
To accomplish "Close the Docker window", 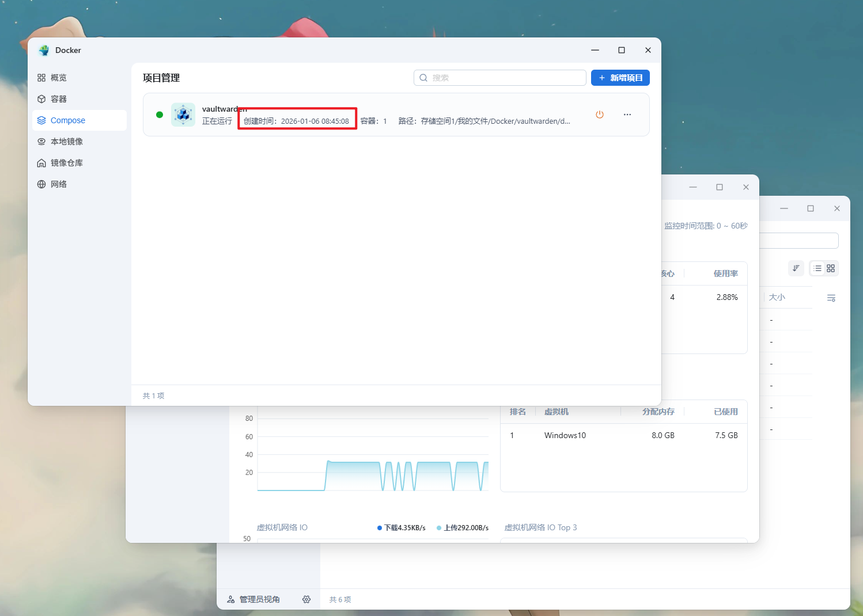I will pyautogui.click(x=648, y=50).
